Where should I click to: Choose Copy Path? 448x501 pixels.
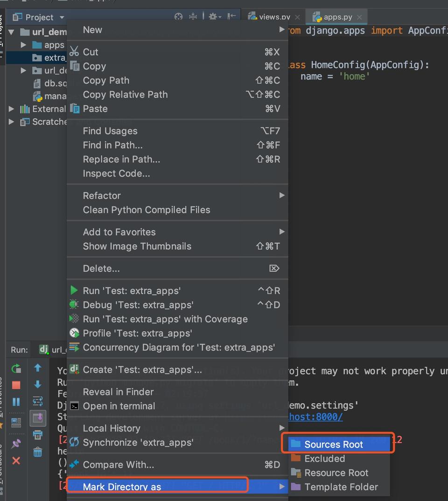point(177,80)
